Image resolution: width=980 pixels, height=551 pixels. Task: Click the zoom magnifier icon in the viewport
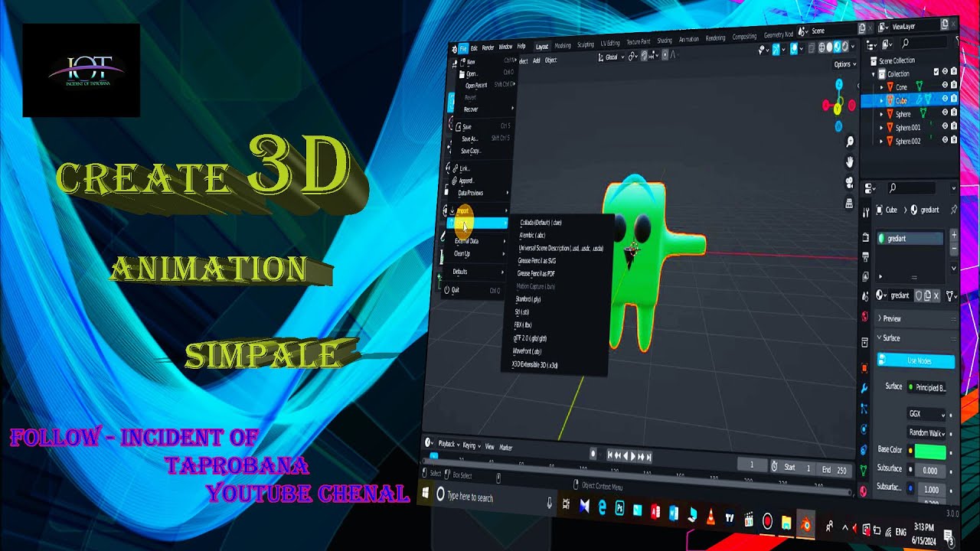click(850, 142)
